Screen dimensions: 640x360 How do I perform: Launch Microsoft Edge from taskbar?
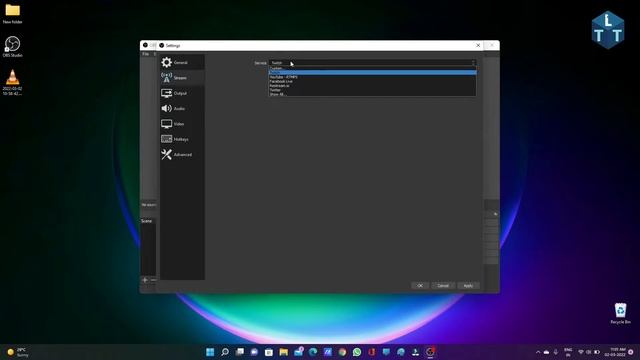tap(313, 352)
